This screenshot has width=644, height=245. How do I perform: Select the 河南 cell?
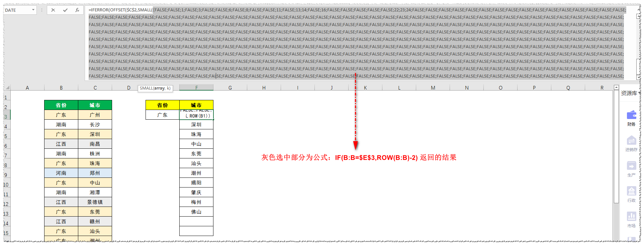(61, 173)
